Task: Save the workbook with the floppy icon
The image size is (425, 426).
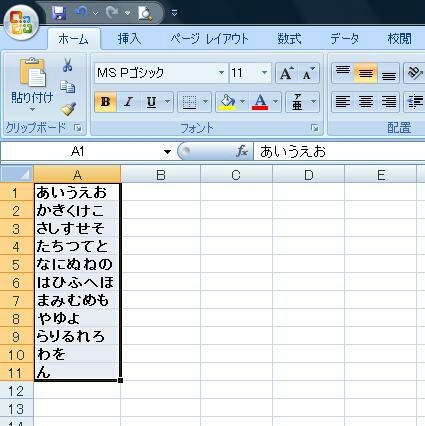Action: pos(59,13)
